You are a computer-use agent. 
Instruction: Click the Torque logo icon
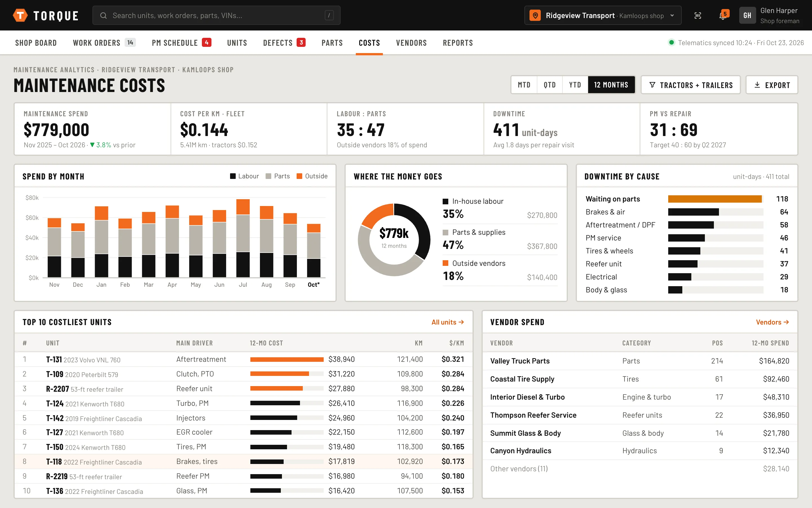point(20,16)
